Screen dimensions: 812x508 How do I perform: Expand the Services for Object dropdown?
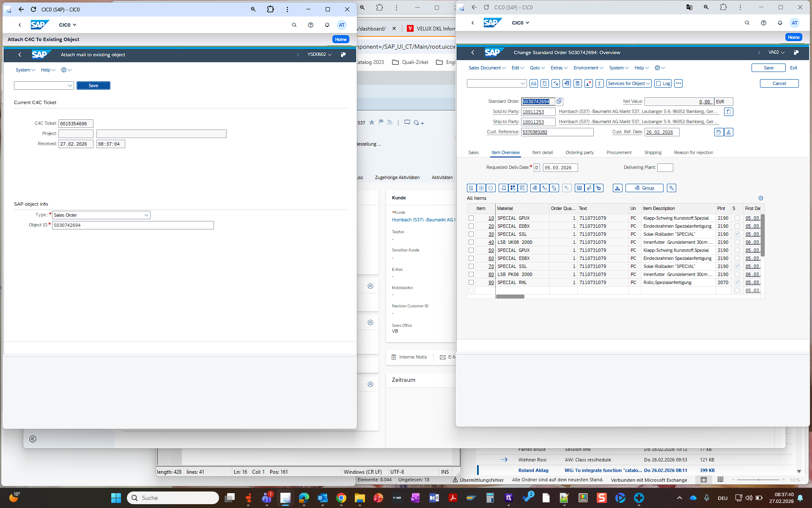point(629,83)
